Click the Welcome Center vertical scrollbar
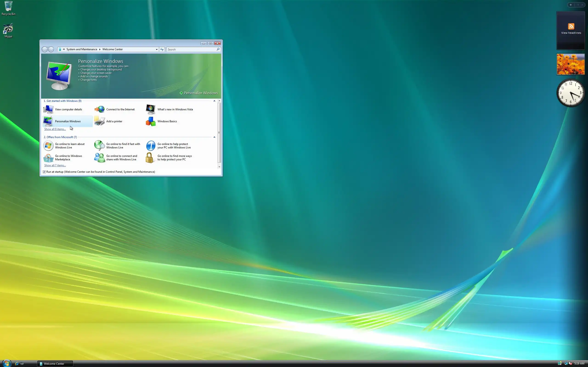 [219, 133]
